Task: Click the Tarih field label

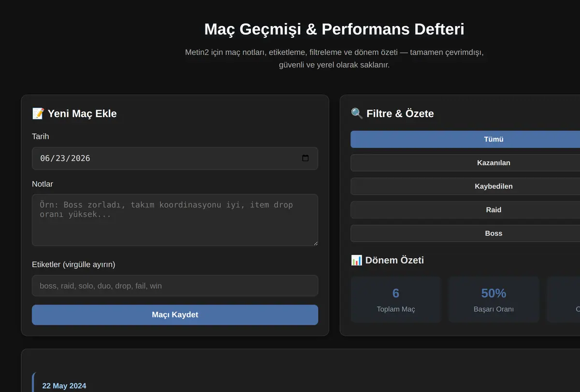Action: pyautogui.click(x=41, y=136)
